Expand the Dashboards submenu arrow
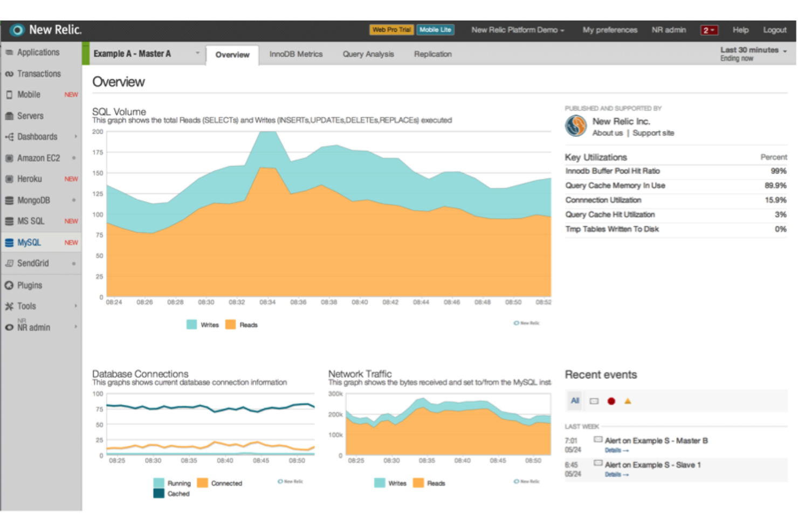 75,137
